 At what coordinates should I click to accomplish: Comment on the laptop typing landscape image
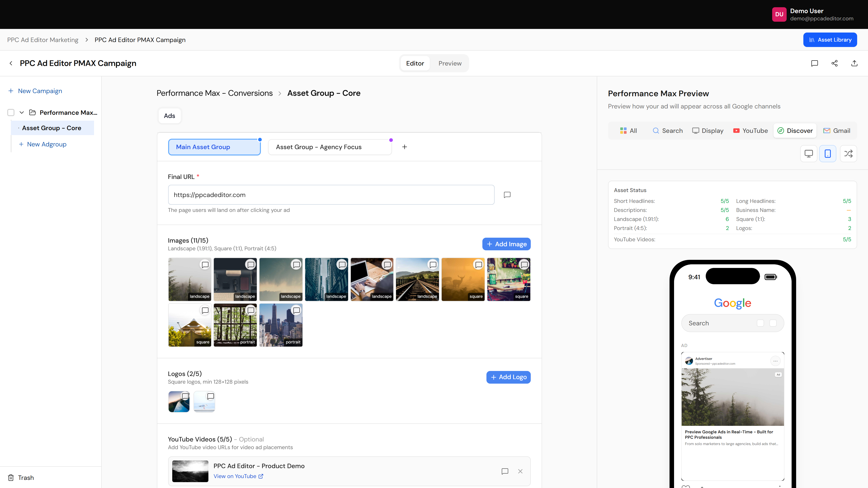[387, 265]
